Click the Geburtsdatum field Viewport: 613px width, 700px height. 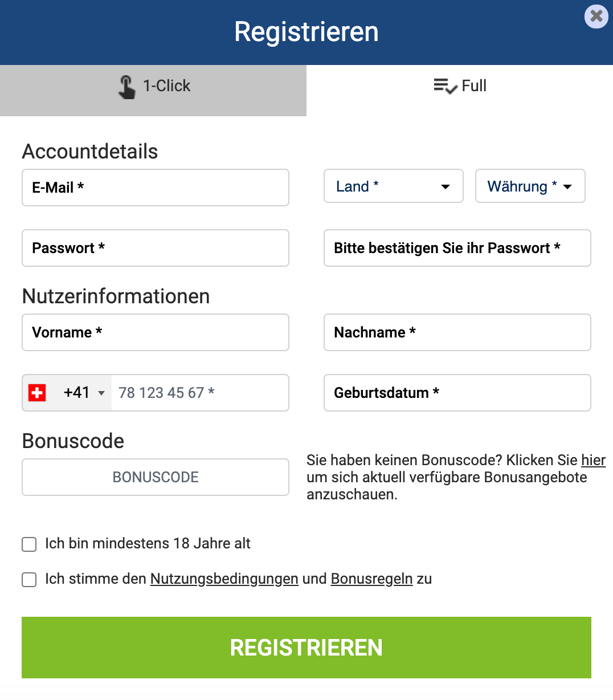pyautogui.click(x=457, y=393)
